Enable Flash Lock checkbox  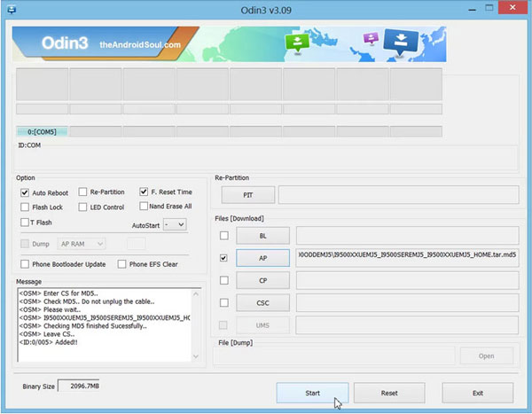(x=25, y=207)
